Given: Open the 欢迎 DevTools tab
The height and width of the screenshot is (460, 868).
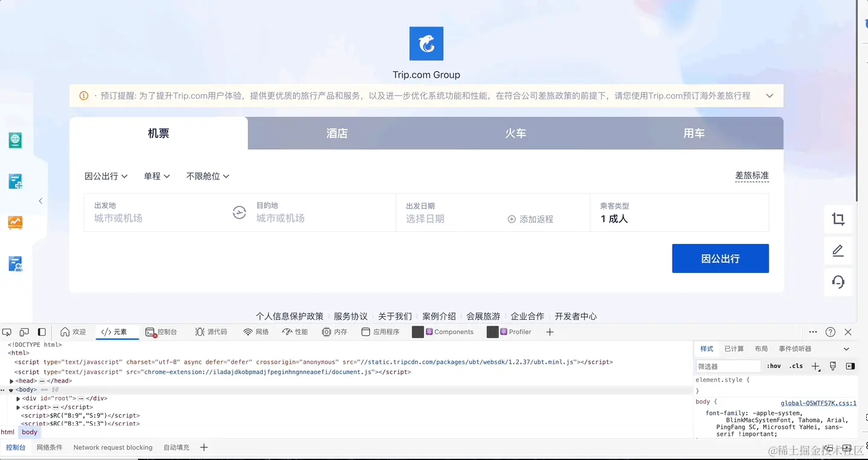Looking at the screenshot, I should [x=73, y=332].
